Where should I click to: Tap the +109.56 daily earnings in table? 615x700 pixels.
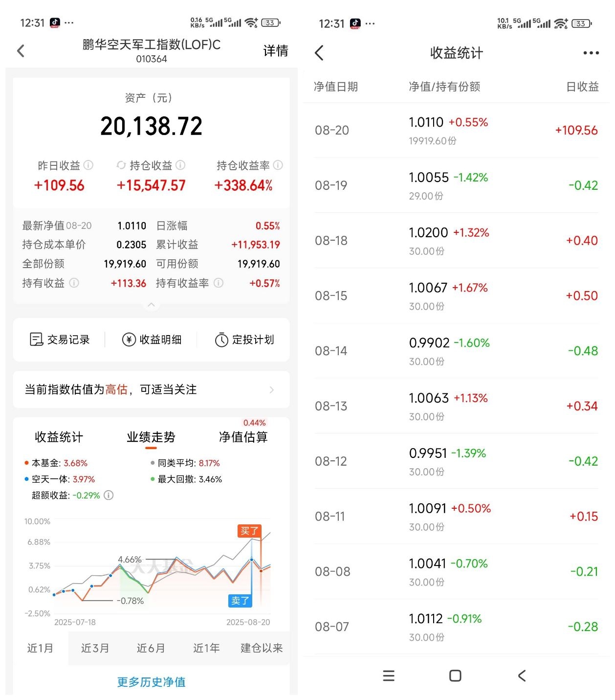click(576, 131)
